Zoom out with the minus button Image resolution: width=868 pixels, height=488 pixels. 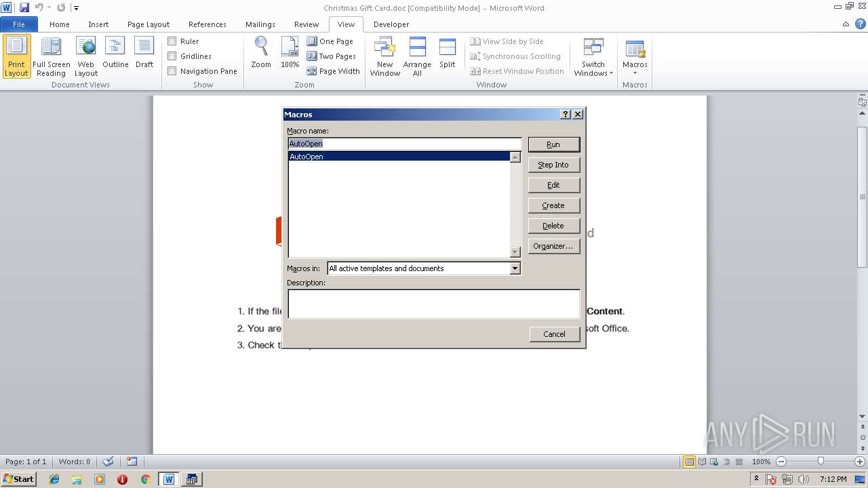(x=781, y=462)
